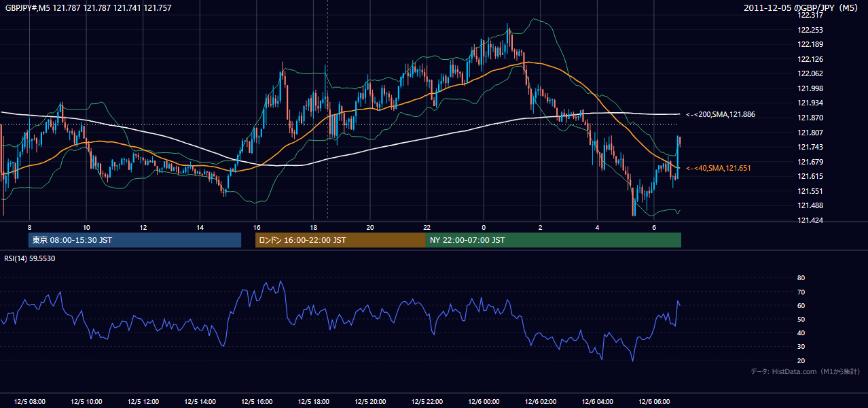
Task: Click hour tick 0 below the candlestick chart
Action: (484, 227)
